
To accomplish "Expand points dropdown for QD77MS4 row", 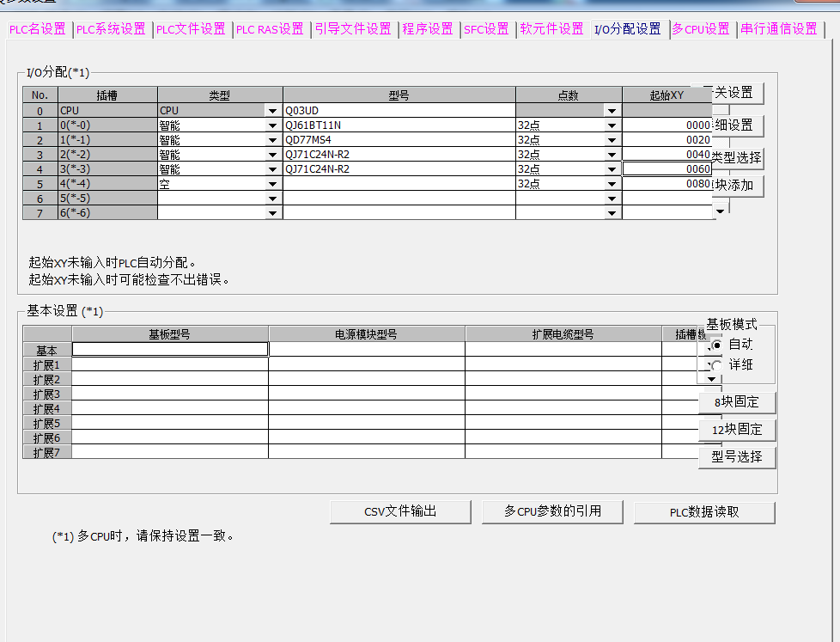I will 612,140.
